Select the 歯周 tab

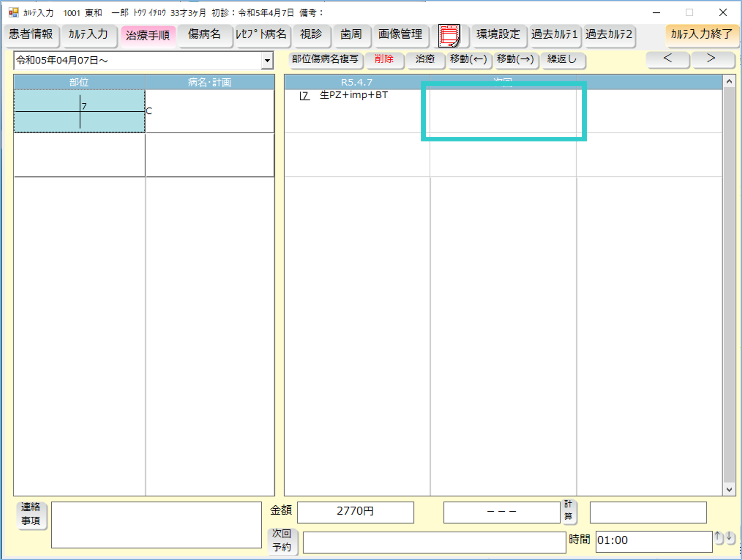coord(351,34)
